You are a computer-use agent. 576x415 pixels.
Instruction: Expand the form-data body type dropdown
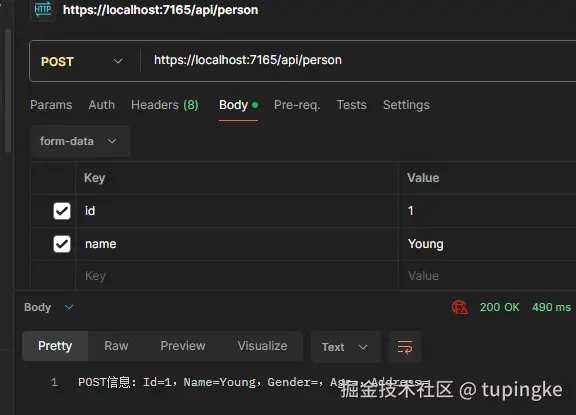click(x=79, y=141)
